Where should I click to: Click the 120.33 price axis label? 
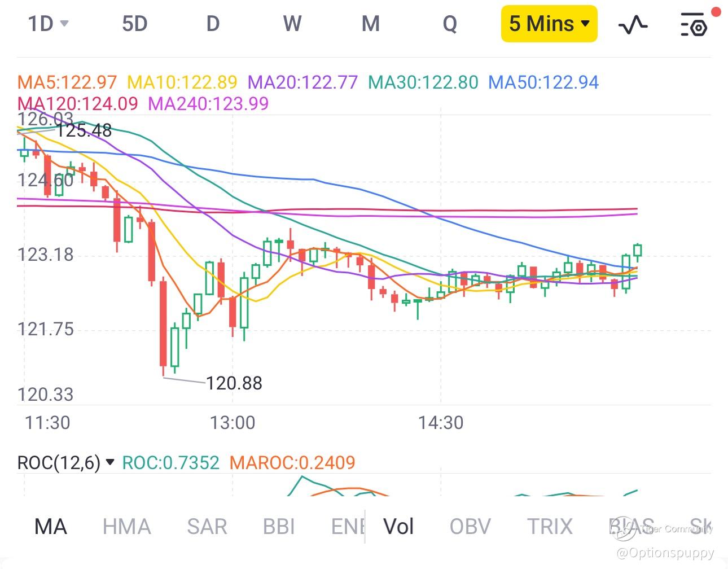pyautogui.click(x=45, y=395)
